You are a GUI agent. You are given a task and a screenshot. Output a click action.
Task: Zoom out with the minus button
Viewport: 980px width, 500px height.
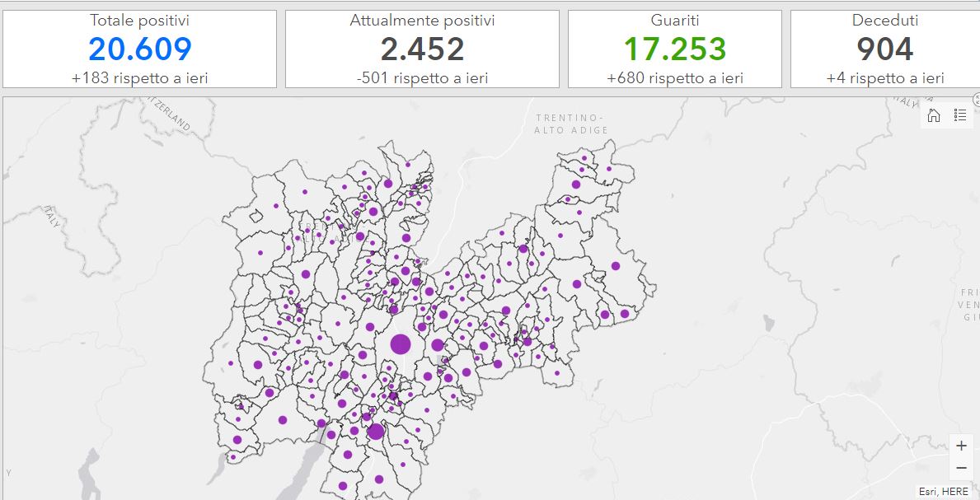coord(961,469)
